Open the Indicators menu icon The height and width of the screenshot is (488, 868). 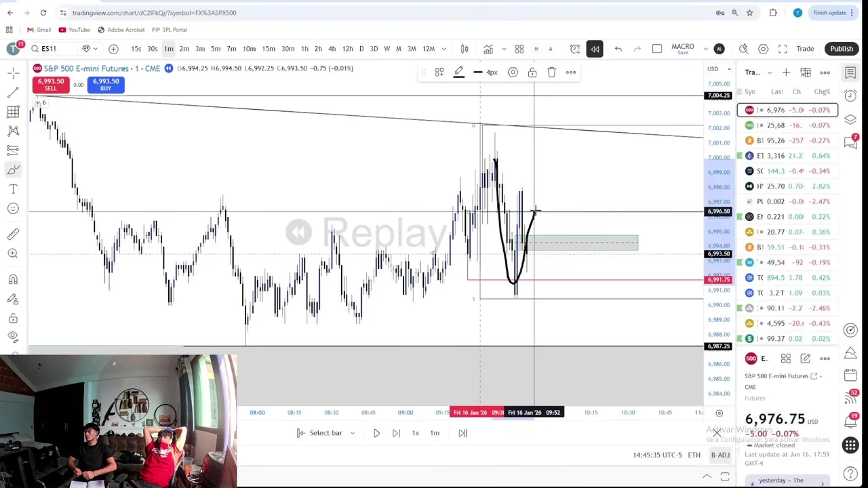tap(488, 49)
